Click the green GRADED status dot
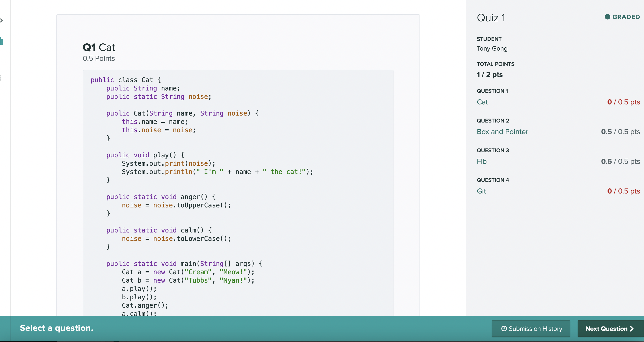This screenshot has height=342, width=644. (607, 17)
